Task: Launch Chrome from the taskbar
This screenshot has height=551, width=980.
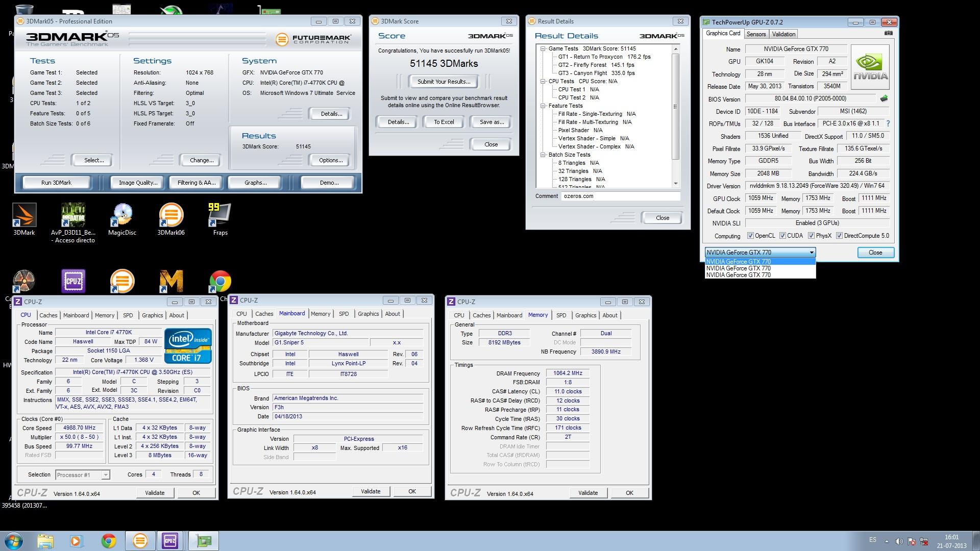Action: pyautogui.click(x=108, y=541)
